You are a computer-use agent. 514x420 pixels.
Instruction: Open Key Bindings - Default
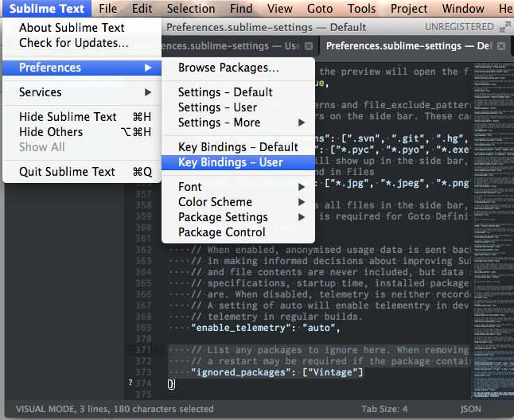pos(239,147)
